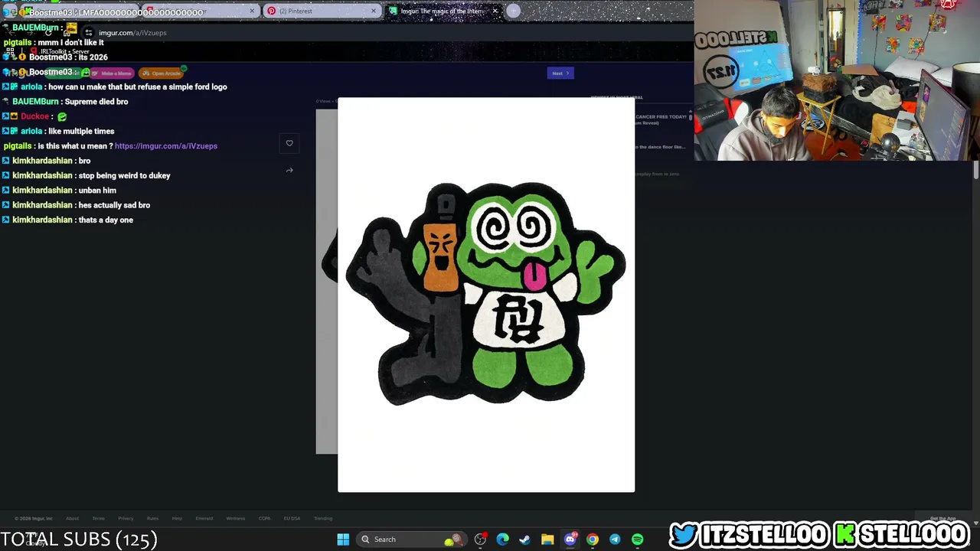Close the Imgur tab
Viewport: 980px width, 551px height.
[x=495, y=11]
